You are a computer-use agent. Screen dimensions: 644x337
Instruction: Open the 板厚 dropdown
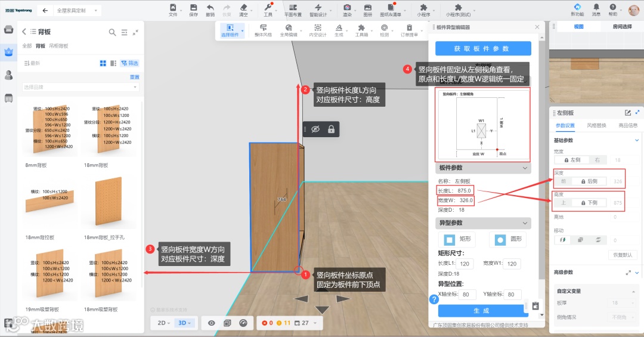tap(623, 303)
